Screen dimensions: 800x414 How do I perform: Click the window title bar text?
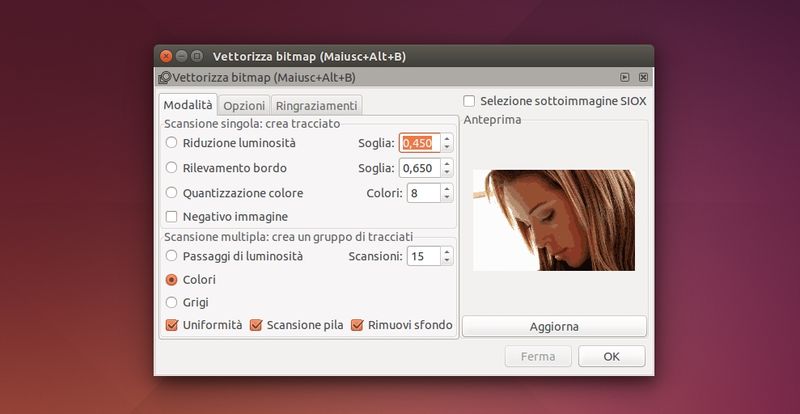(309, 56)
